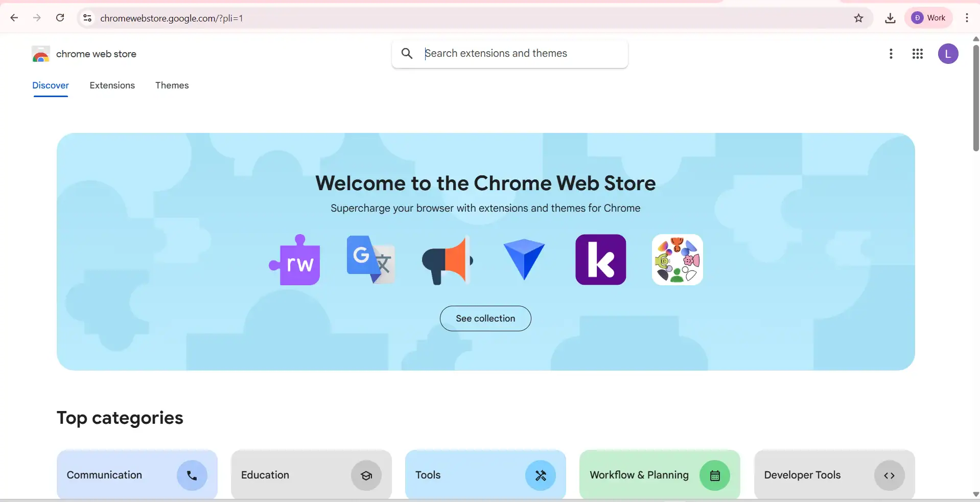Click the calendar icon on Workflow & Planning

click(x=715, y=475)
